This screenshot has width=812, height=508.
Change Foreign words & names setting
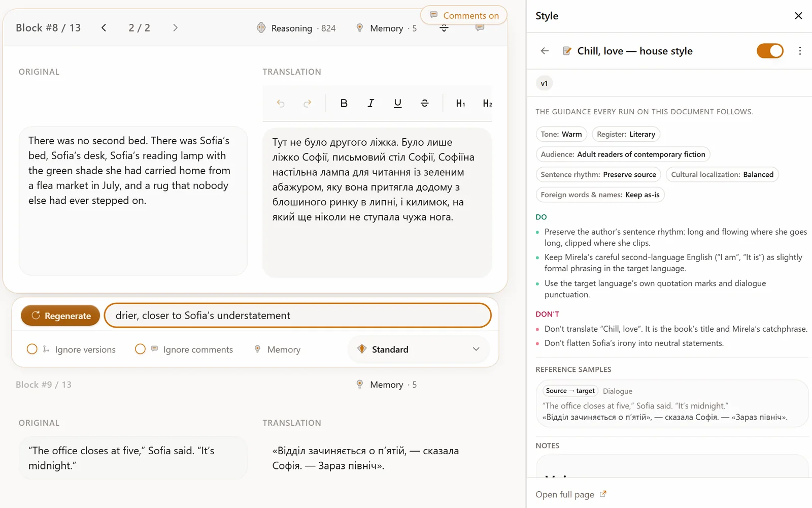[x=600, y=195]
